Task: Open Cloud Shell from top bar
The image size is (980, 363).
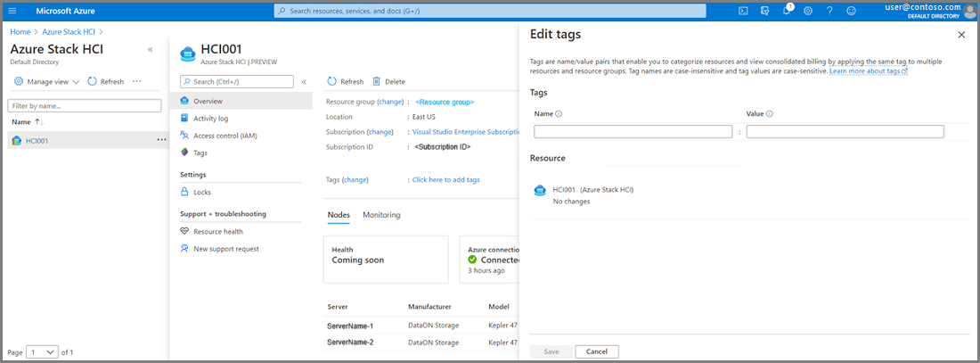Action: pos(743,11)
